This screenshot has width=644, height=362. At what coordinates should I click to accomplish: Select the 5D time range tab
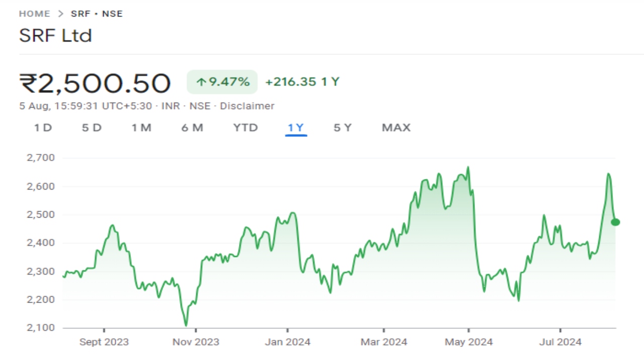coord(92,128)
